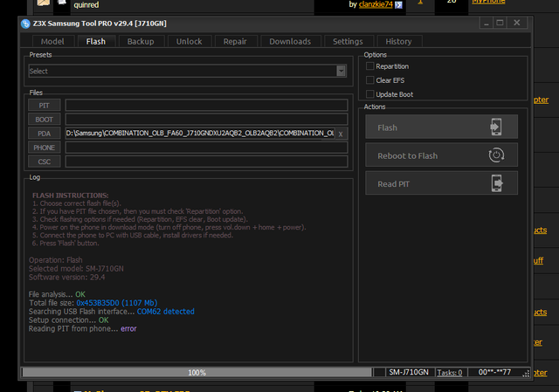Click the CSC file browse button

click(45, 162)
